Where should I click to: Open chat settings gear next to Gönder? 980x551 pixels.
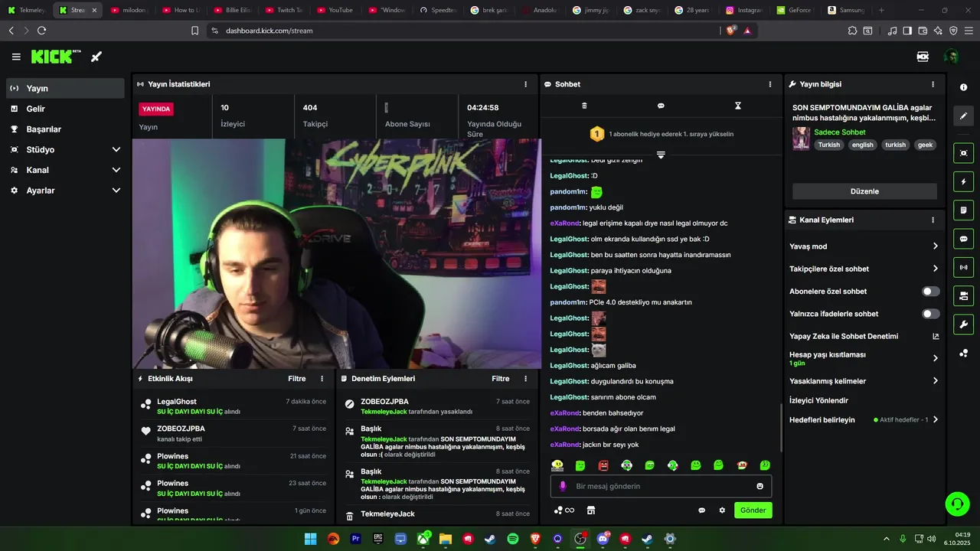click(721, 510)
